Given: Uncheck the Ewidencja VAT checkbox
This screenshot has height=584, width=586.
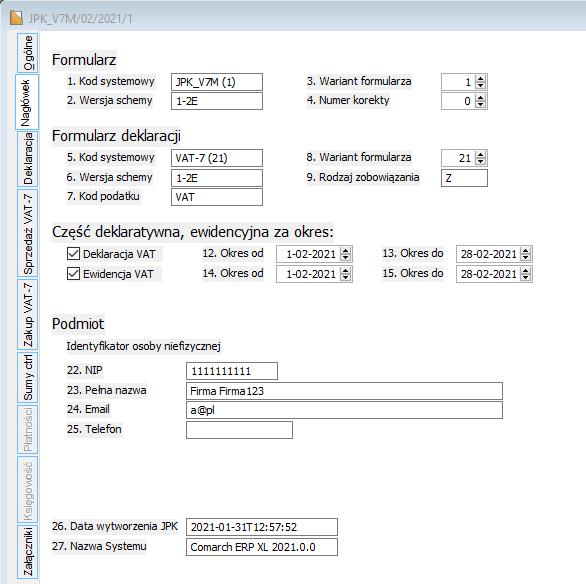Looking at the screenshot, I should tap(73, 274).
